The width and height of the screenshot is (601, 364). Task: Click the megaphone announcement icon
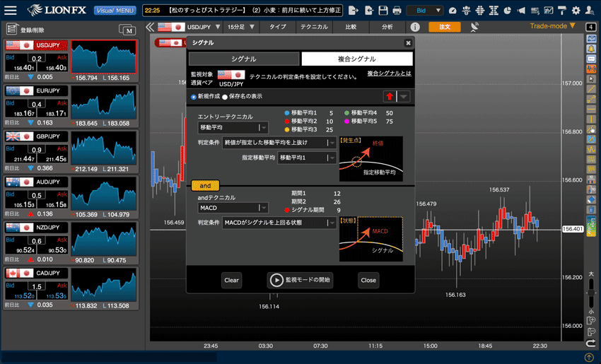[x=521, y=11]
